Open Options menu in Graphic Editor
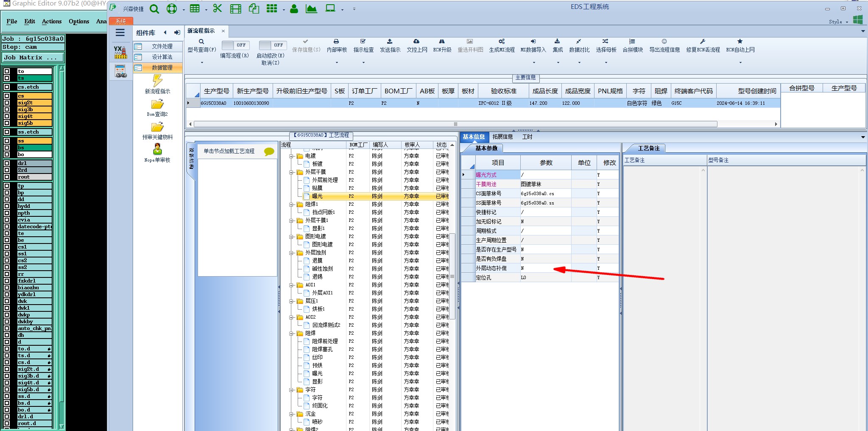The height and width of the screenshot is (431, 868). (x=79, y=21)
